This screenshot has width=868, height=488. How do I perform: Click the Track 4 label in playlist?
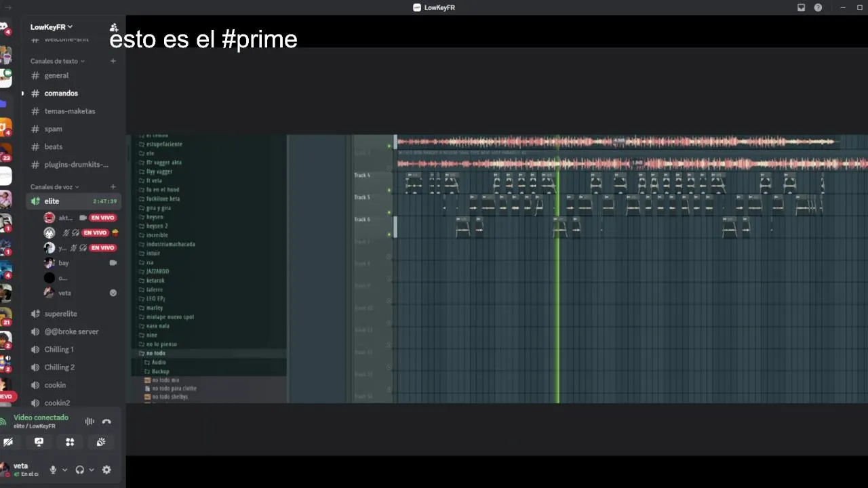tap(362, 176)
